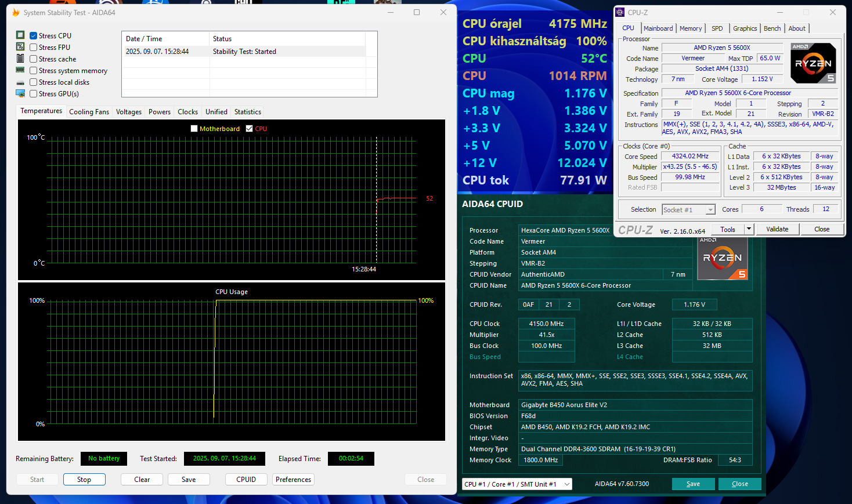
Task: Minimize the CPU-Z window
Action: click(779, 12)
